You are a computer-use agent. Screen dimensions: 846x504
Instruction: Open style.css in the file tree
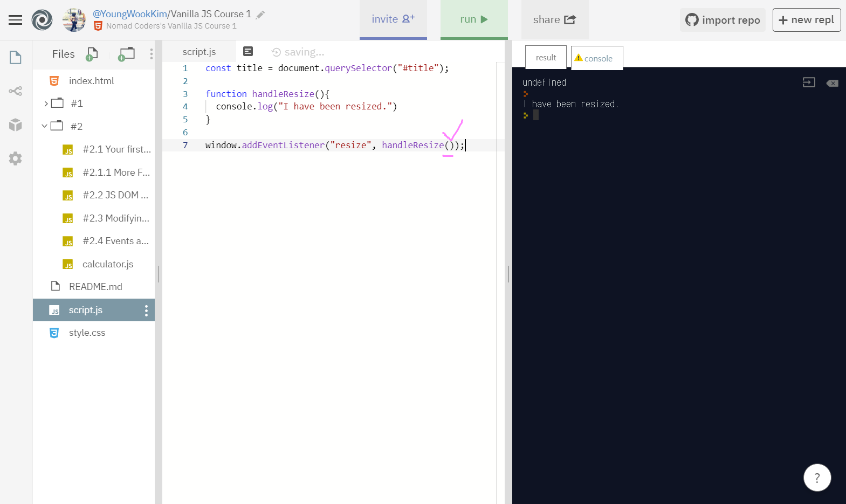94,333
